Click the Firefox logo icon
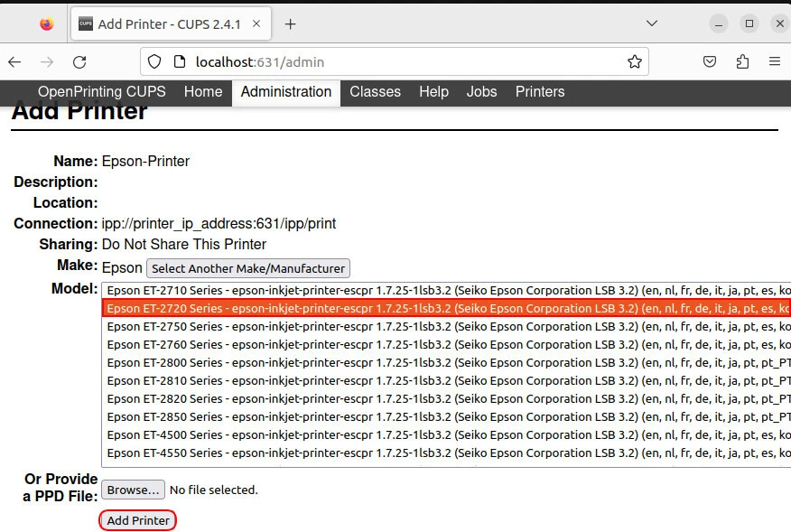This screenshot has width=791, height=532. tap(47, 24)
